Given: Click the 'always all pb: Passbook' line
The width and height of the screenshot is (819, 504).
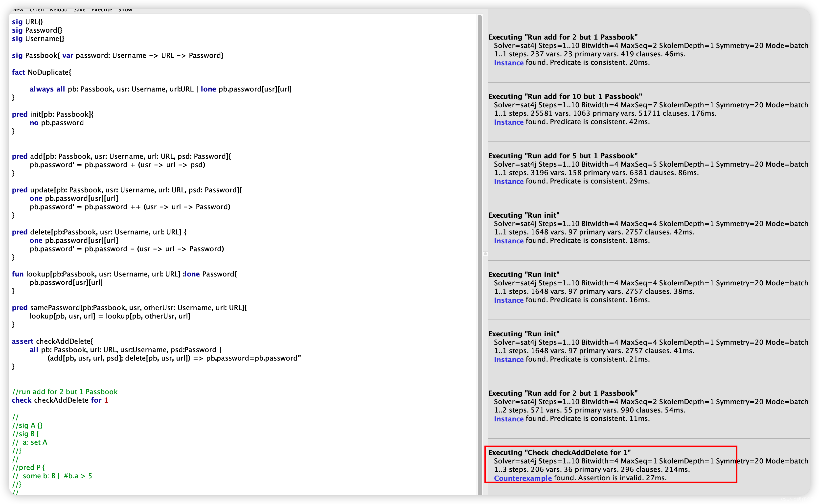Looking at the screenshot, I should 161,89.
